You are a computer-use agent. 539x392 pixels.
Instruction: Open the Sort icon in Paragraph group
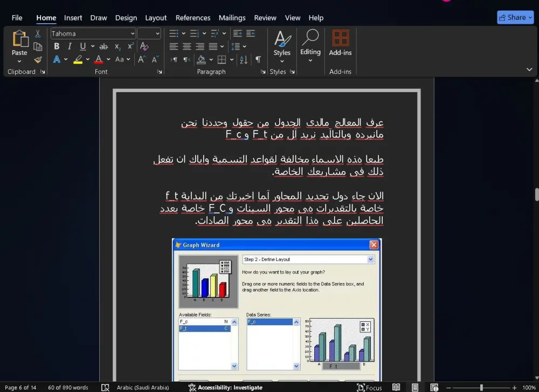click(x=244, y=60)
